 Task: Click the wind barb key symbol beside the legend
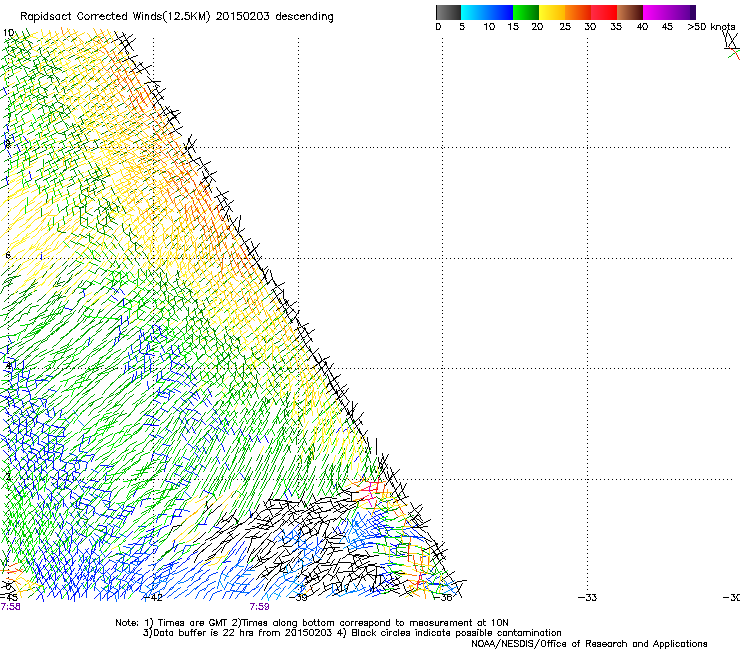732,46
